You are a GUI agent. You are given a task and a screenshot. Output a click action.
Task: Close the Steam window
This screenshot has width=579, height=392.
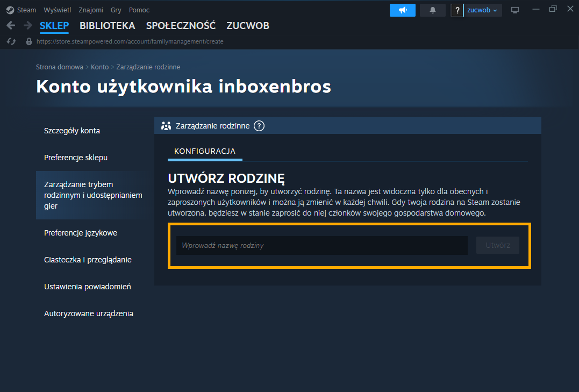coord(570,9)
